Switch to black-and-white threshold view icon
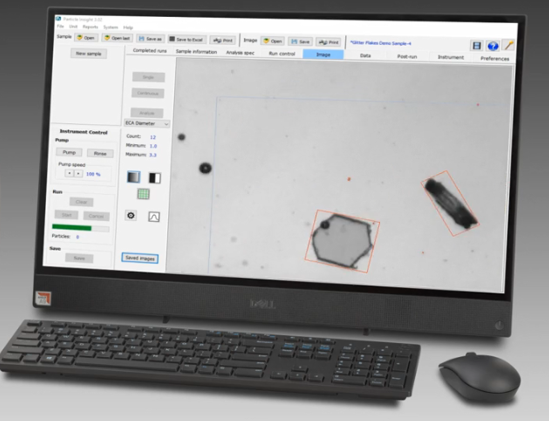This screenshot has width=549, height=421. (154, 178)
